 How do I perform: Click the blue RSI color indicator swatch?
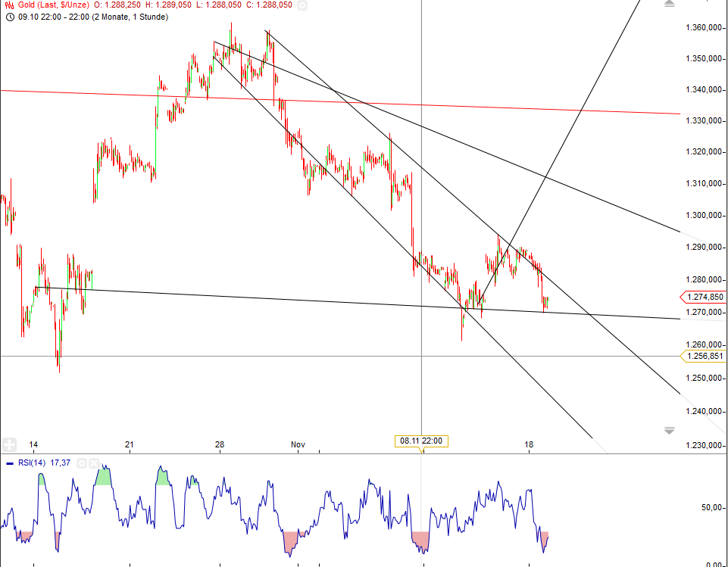coord(10,463)
